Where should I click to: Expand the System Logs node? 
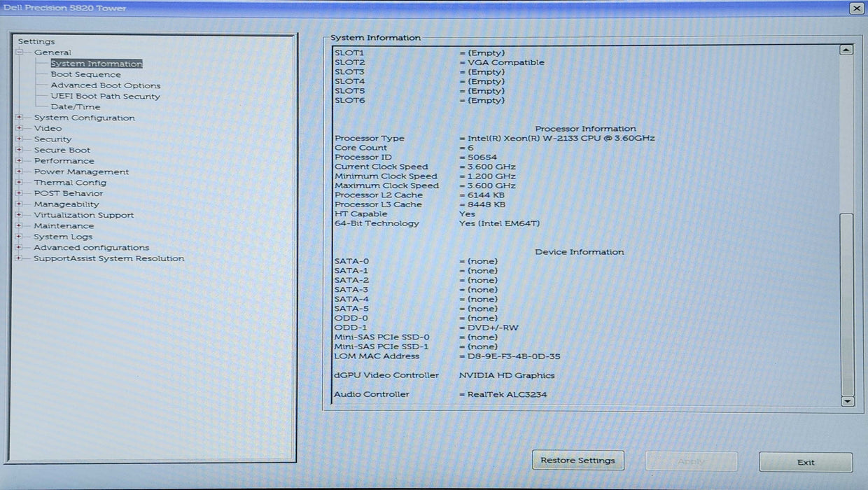click(20, 237)
